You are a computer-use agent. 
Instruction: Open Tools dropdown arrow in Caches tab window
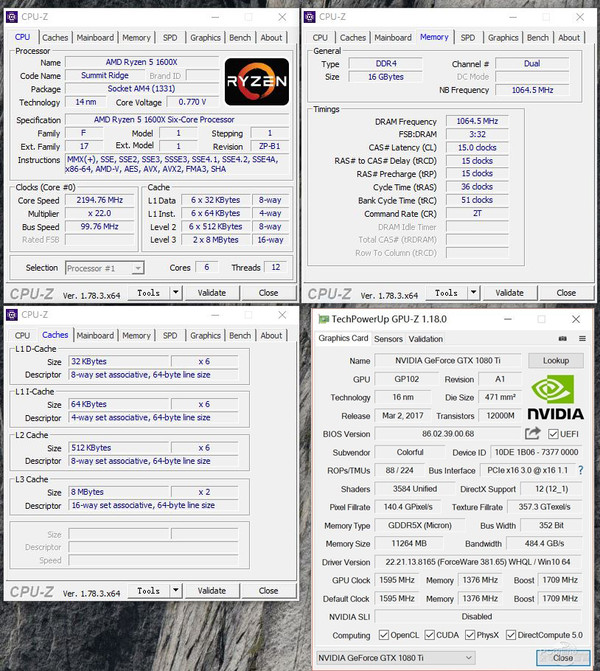pos(175,591)
